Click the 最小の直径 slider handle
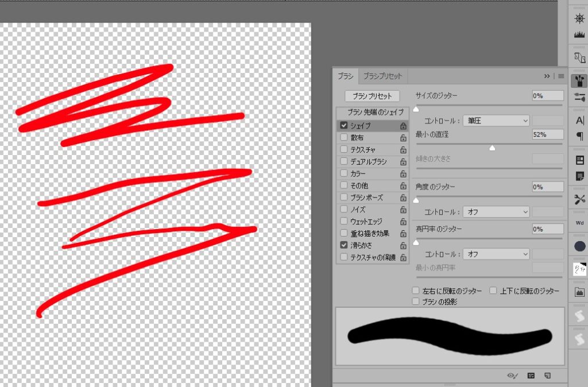The width and height of the screenshot is (588, 387). coord(492,148)
